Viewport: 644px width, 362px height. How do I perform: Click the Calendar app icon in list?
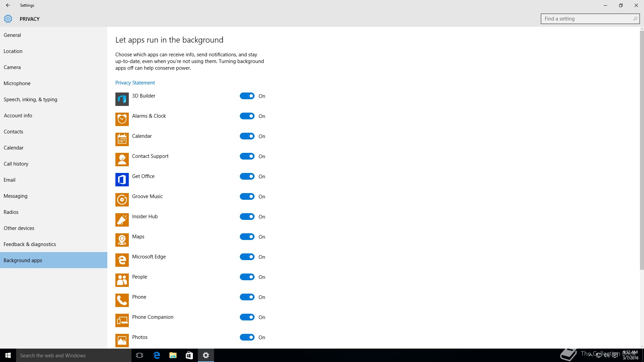(x=122, y=139)
